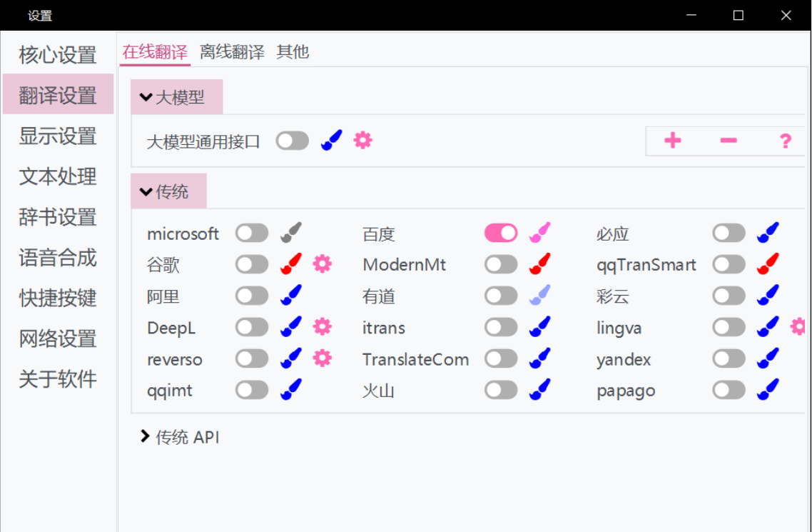Enable the qqimt toggle
812x532 pixels.
(x=252, y=390)
